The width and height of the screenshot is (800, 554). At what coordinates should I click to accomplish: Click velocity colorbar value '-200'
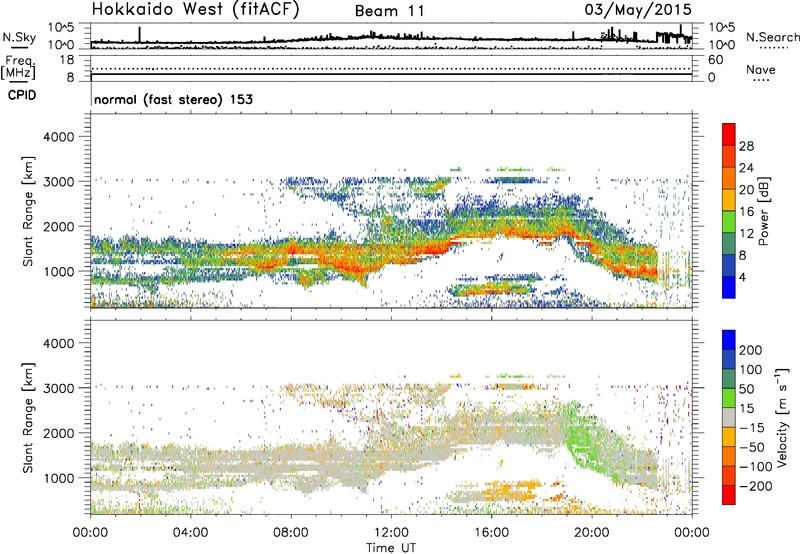(x=756, y=486)
